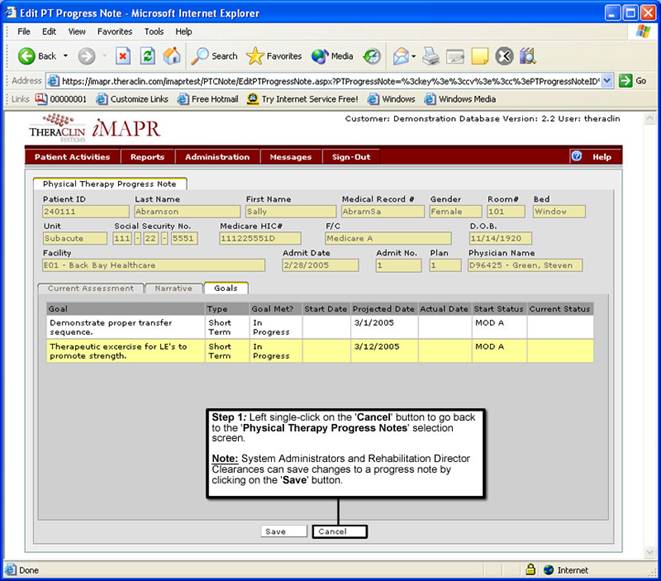Open the Patient Activities menu
The image size is (661, 581).
point(72,157)
